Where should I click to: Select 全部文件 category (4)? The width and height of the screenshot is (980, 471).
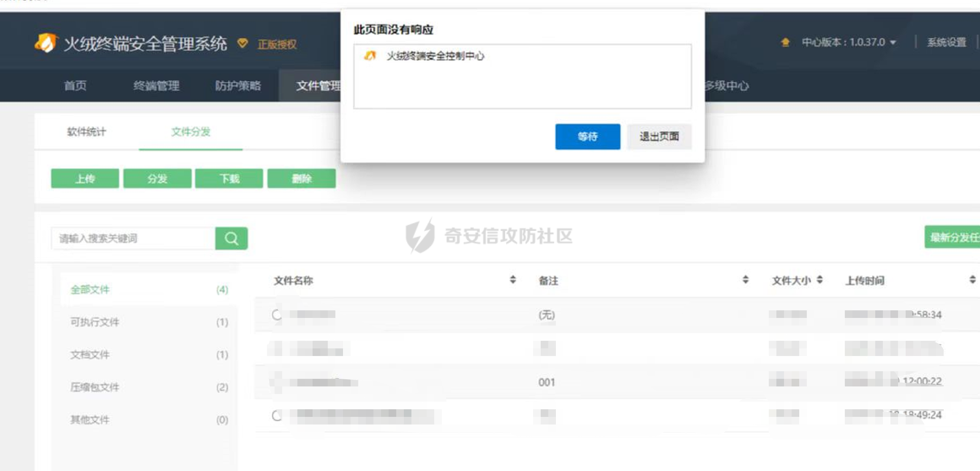pos(149,290)
